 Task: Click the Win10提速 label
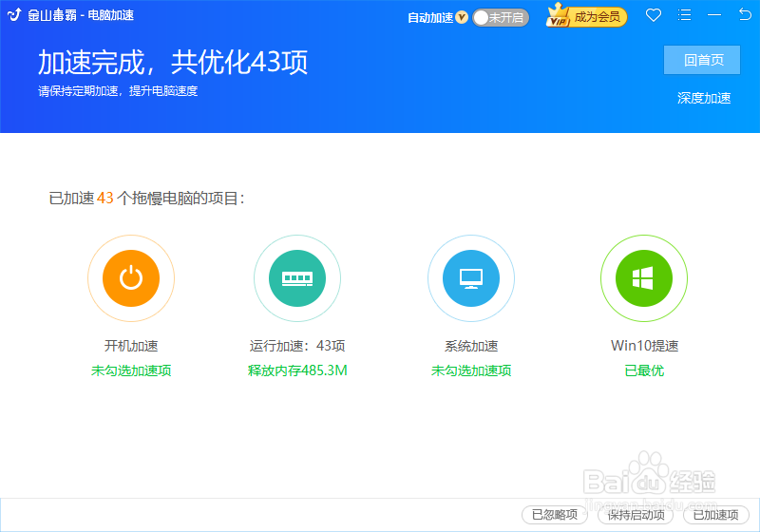click(644, 346)
